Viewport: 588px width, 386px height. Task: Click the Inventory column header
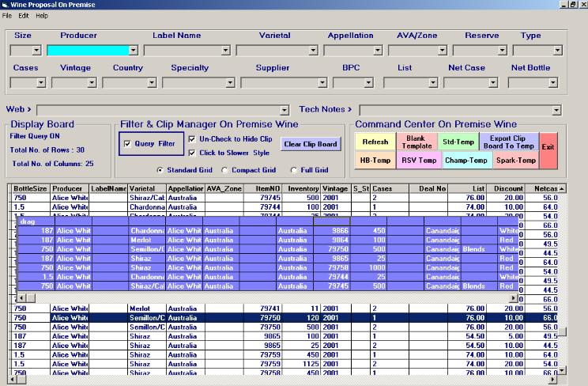(x=301, y=188)
